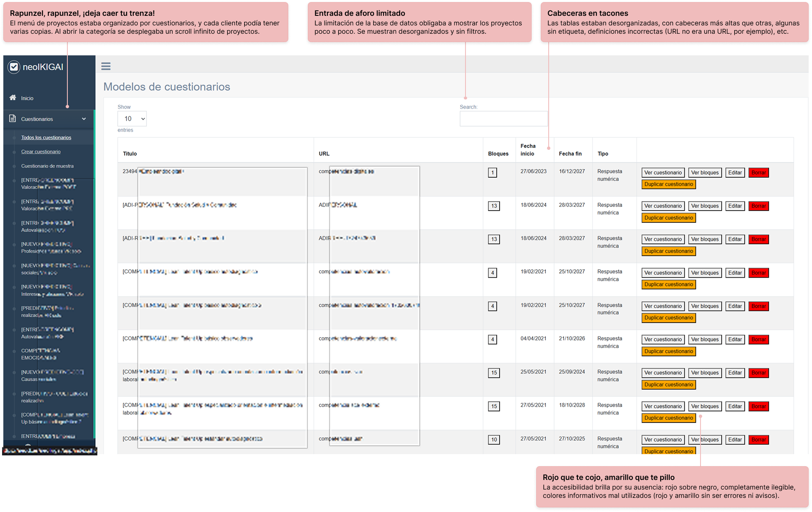Image resolution: width=812 pixels, height=512 pixels.
Task: Click the red "Borrar" button in row one
Action: [758, 172]
